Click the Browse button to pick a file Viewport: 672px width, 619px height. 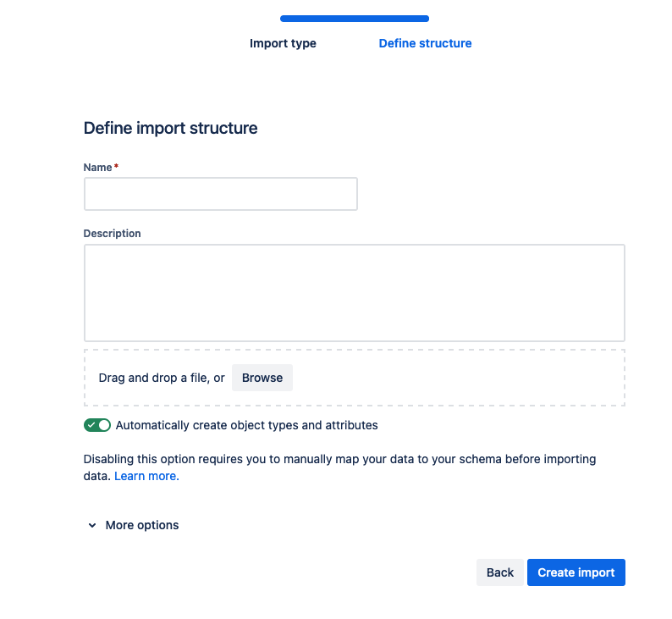(262, 378)
